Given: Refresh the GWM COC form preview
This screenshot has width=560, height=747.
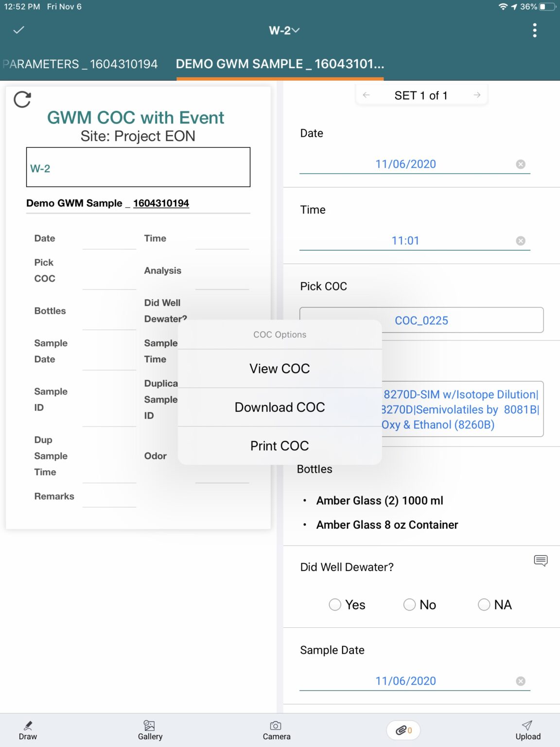Looking at the screenshot, I should point(22,99).
